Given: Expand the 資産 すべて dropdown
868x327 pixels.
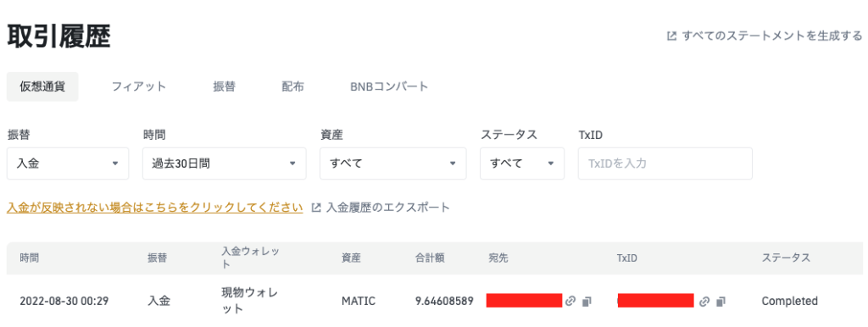Looking at the screenshot, I should (x=393, y=163).
